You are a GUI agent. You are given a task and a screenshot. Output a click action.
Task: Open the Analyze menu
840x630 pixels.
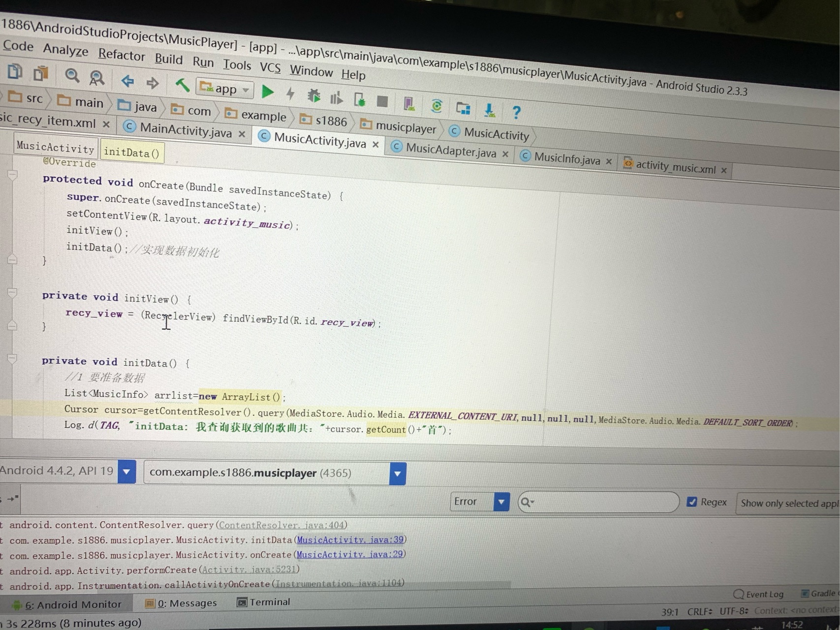[65, 50]
